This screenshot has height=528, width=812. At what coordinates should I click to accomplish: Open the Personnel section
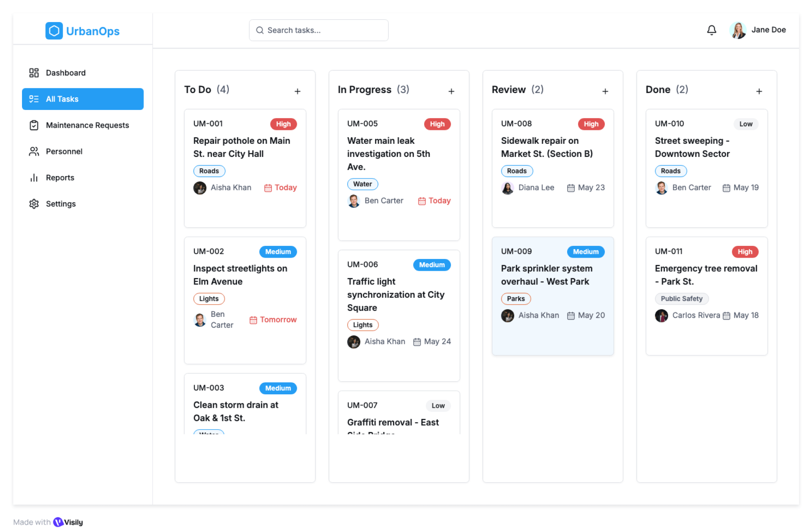(64, 151)
